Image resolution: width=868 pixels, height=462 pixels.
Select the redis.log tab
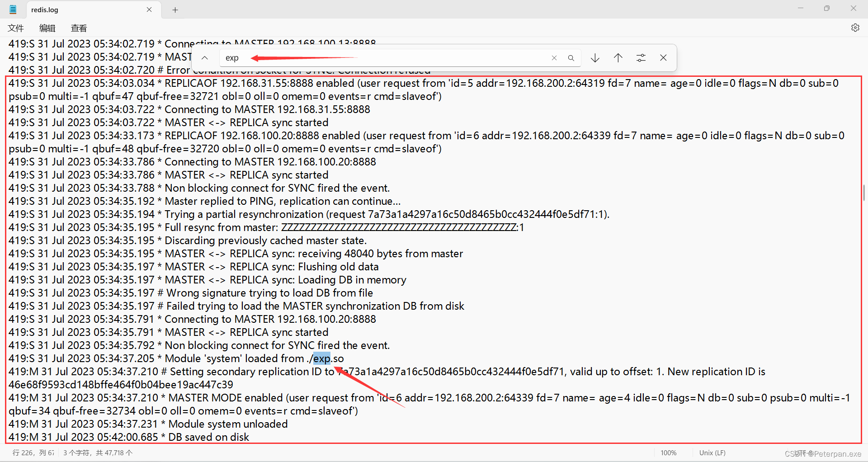(x=94, y=9)
